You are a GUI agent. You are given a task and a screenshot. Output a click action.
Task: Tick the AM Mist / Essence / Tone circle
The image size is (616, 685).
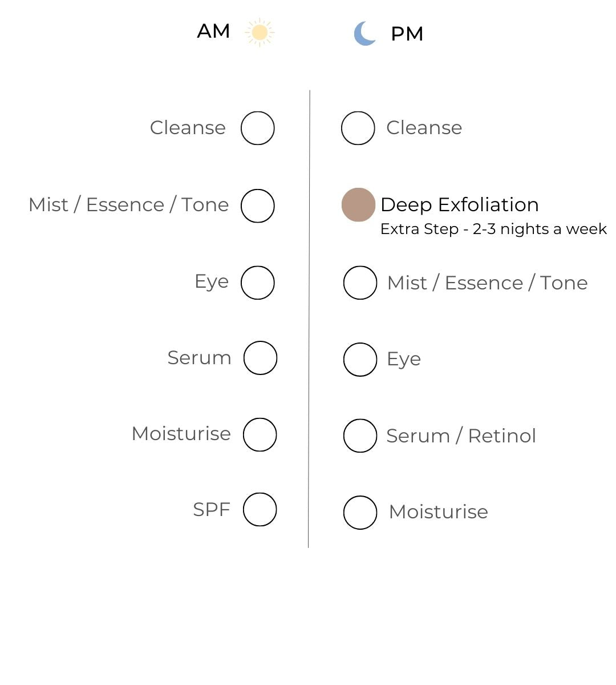click(258, 205)
